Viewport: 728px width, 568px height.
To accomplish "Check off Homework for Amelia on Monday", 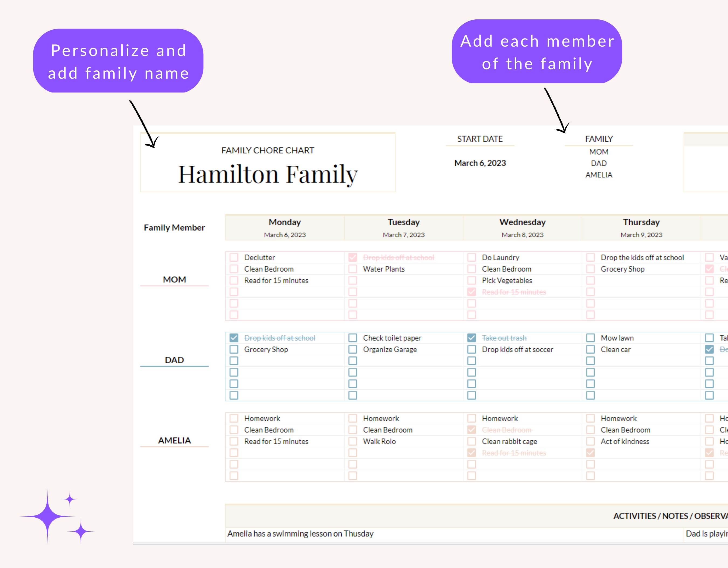I will click(234, 418).
